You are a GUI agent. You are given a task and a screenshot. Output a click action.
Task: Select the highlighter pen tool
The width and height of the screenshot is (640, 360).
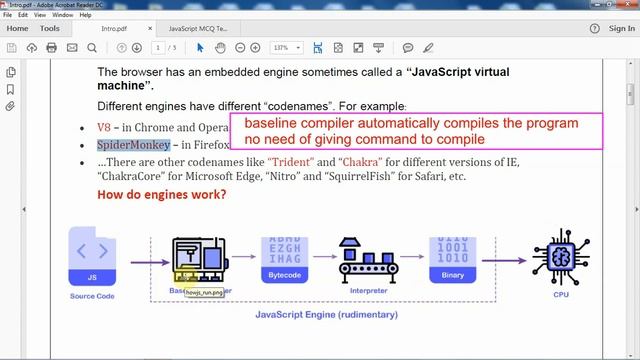click(428, 48)
